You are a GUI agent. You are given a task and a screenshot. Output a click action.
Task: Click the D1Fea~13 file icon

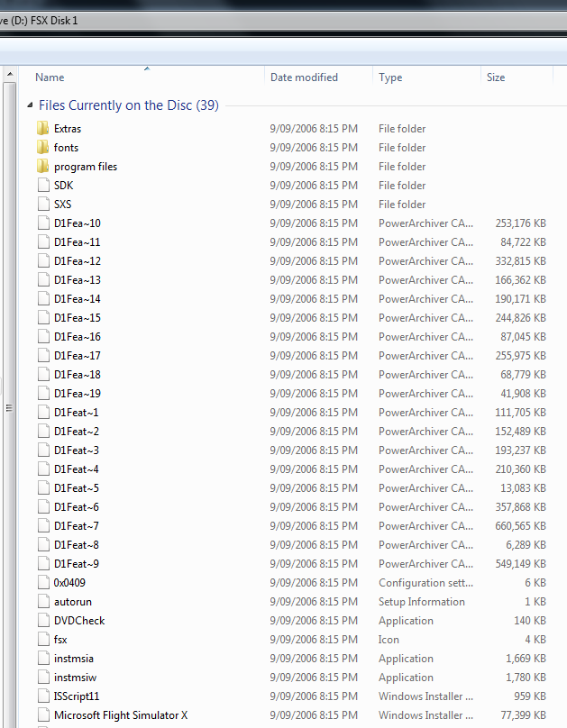[43, 280]
